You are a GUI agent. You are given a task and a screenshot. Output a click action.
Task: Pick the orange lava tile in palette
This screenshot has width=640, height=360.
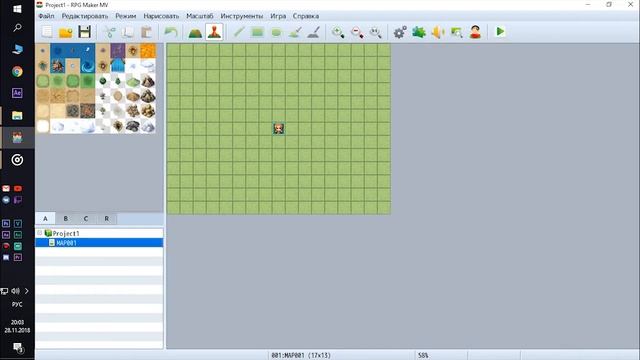coord(148,51)
